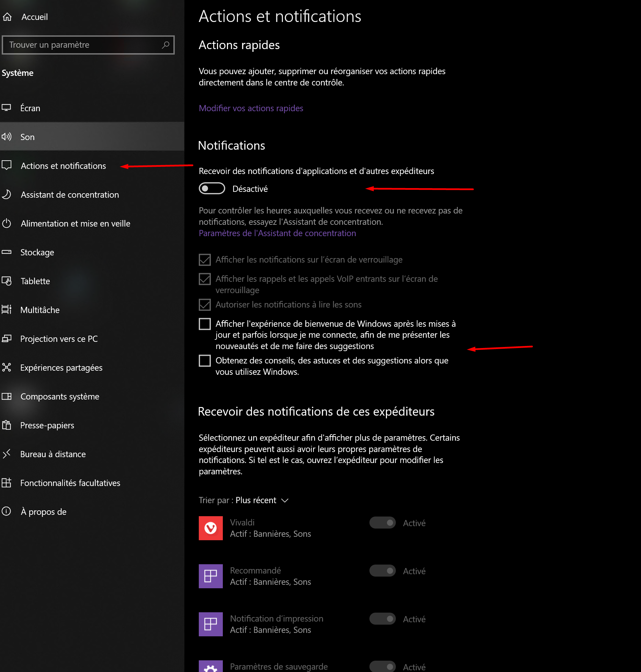Click the search magnifier icon
This screenshot has width=641, height=672.
(x=165, y=45)
